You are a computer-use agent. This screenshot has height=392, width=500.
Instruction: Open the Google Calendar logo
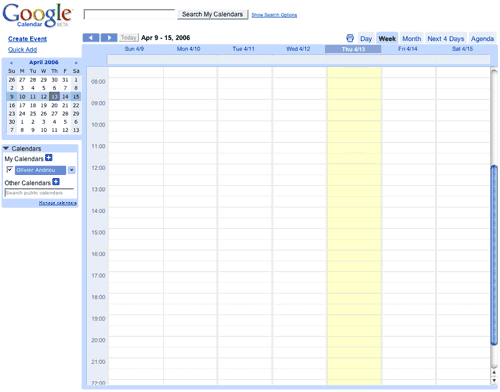(37, 16)
